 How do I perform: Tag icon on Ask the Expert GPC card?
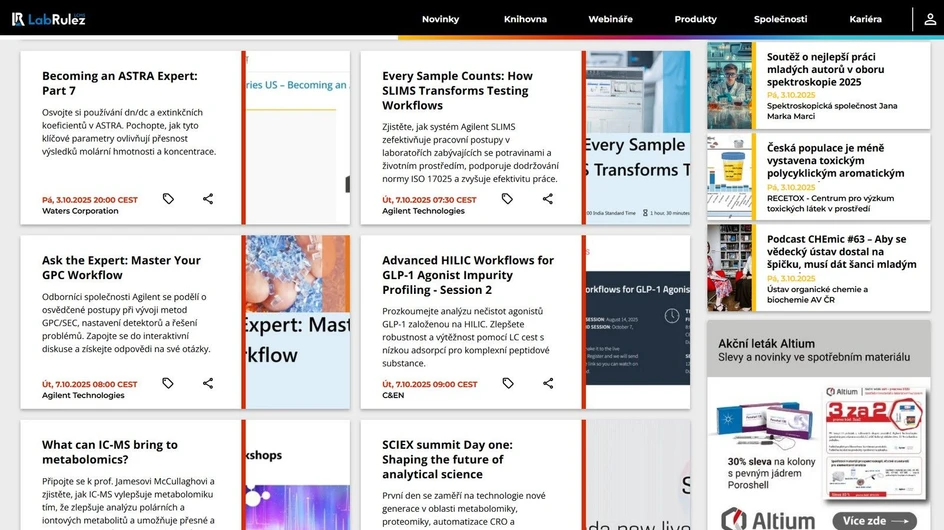[168, 383]
